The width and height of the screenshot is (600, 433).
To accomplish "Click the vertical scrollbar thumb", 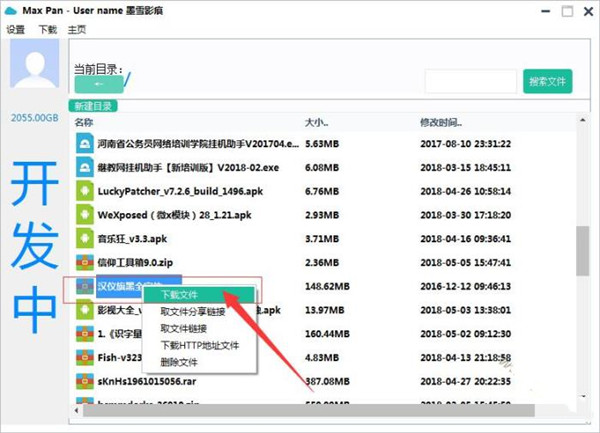I will pos(582,251).
